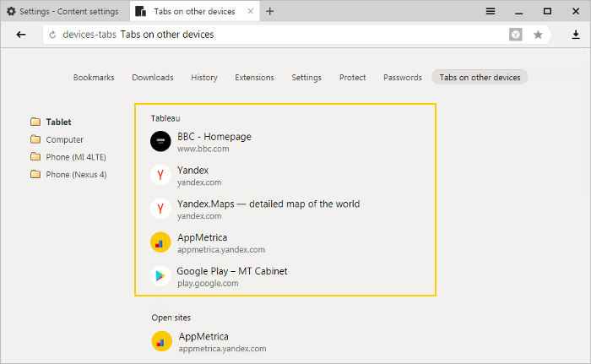Select the Computer device
Viewport: 591px width, 364px height.
coord(64,139)
